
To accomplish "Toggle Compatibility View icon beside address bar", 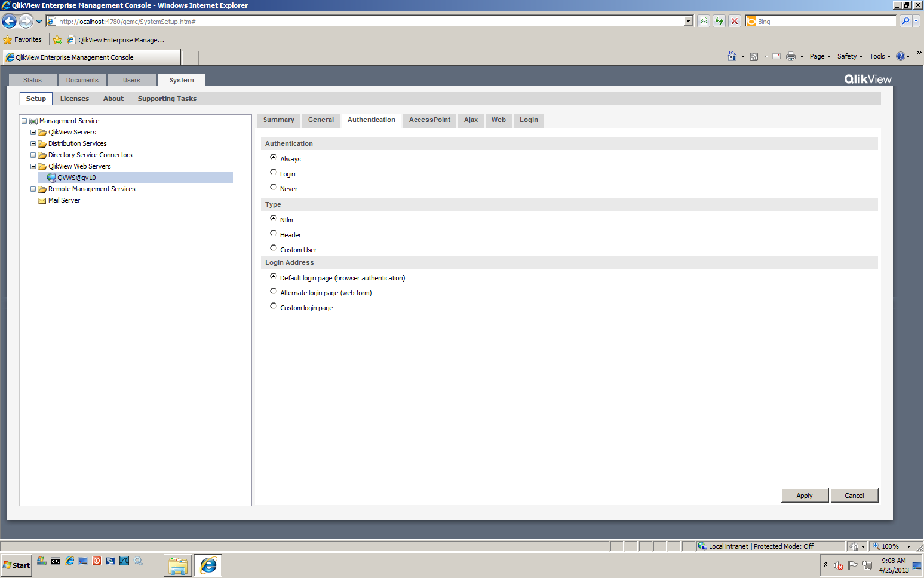I will coord(704,22).
